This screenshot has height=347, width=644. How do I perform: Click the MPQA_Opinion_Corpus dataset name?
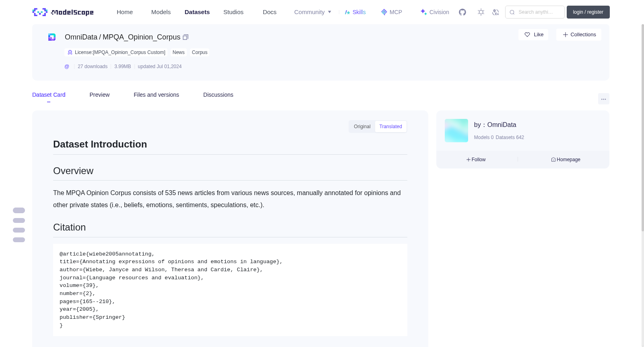[x=141, y=37]
